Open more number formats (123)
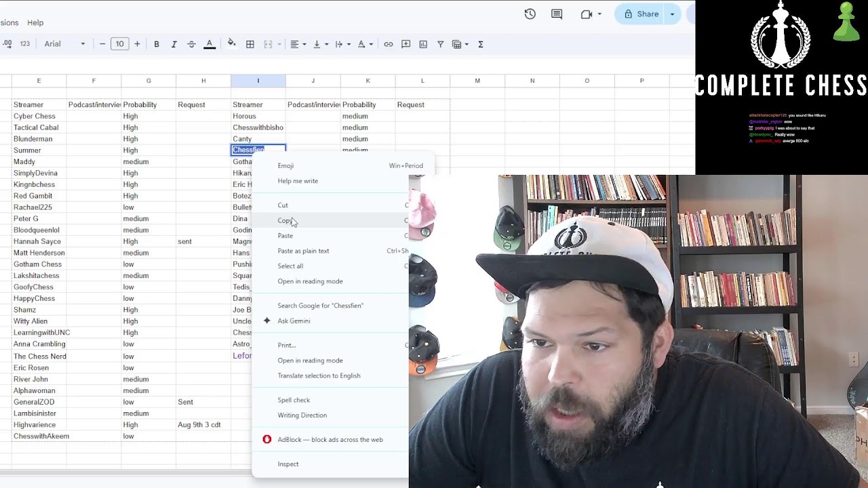This screenshot has height=488, width=868. tap(25, 44)
